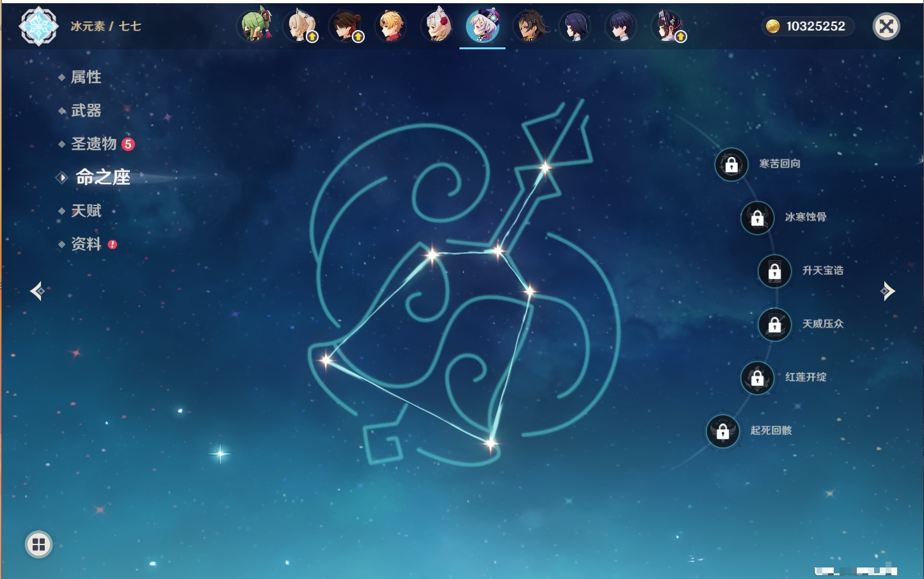The width and height of the screenshot is (924, 579).
Task: Click the lock icon beside 冰寒蚀骨
Action: coord(758,218)
